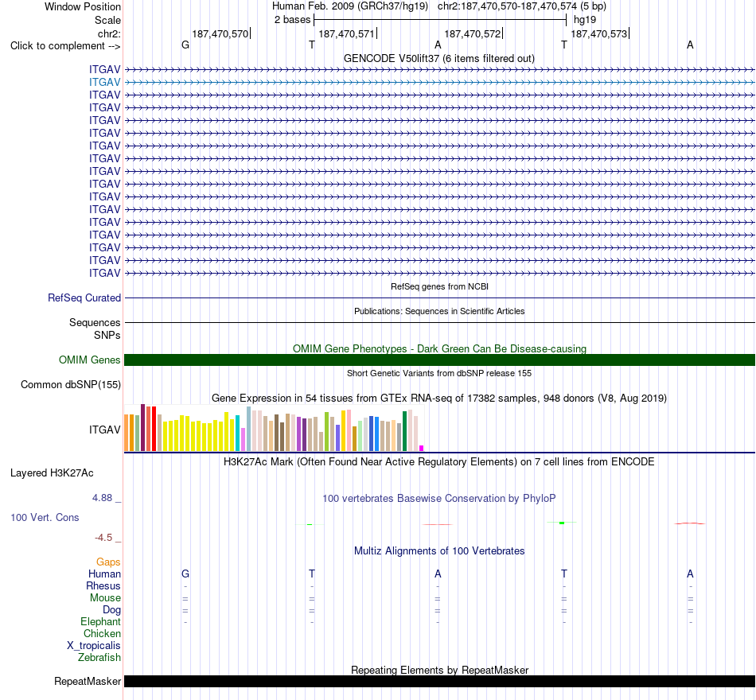Click the 4.88 PhyloP upper scale value
Viewport: 756px width, 700px height.
(102, 498)
